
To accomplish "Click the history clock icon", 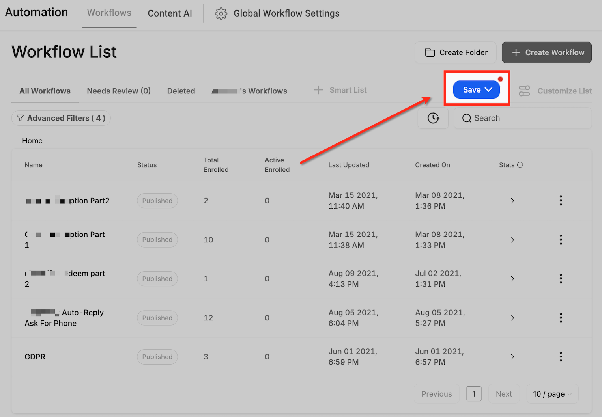I will [433, 118].
